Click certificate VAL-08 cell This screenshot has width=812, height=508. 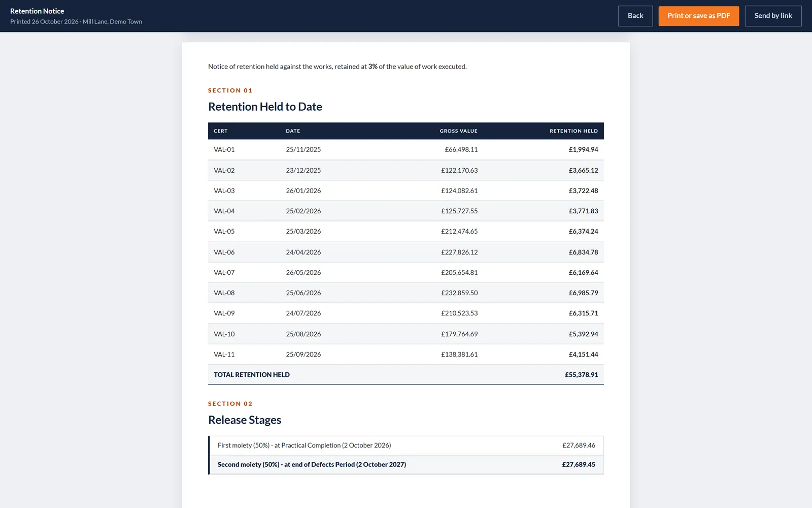coord(224,293)
